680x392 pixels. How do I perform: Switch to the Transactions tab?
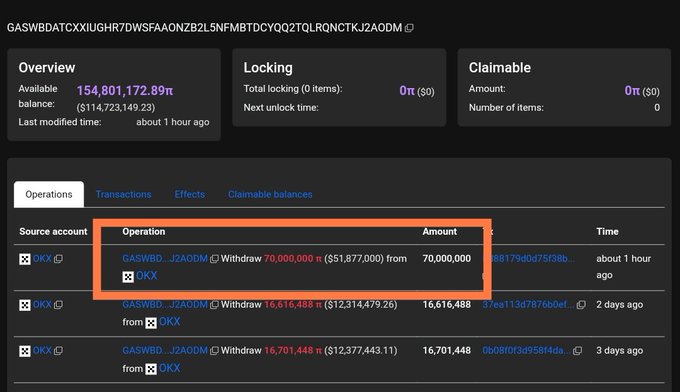tap(124, 194)
